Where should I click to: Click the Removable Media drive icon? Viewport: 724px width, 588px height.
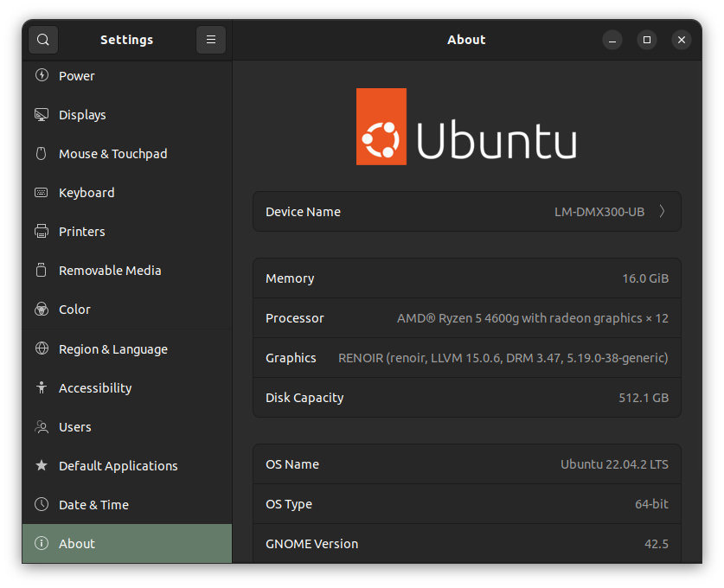[42, 270]
